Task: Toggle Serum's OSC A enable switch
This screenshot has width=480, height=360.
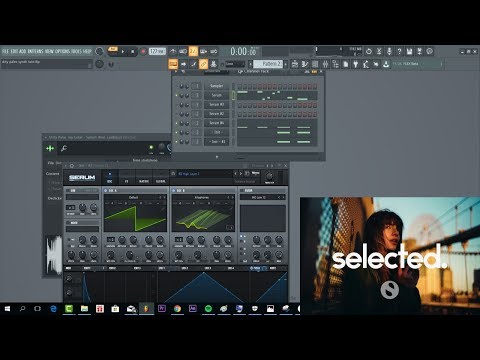Action: 106,191
